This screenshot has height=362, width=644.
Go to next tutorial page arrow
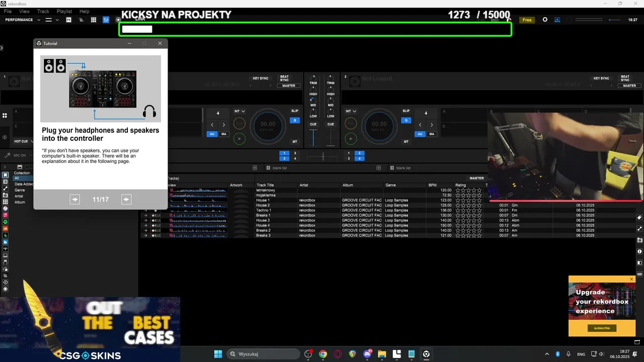126,200
